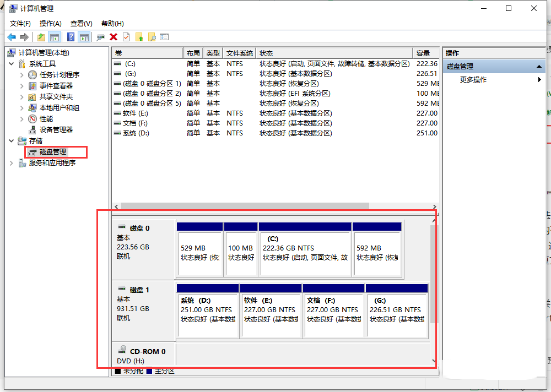551x392 pixels.
Task: Click the folder with magnifier toolbar icon
Action: (152, 37)
